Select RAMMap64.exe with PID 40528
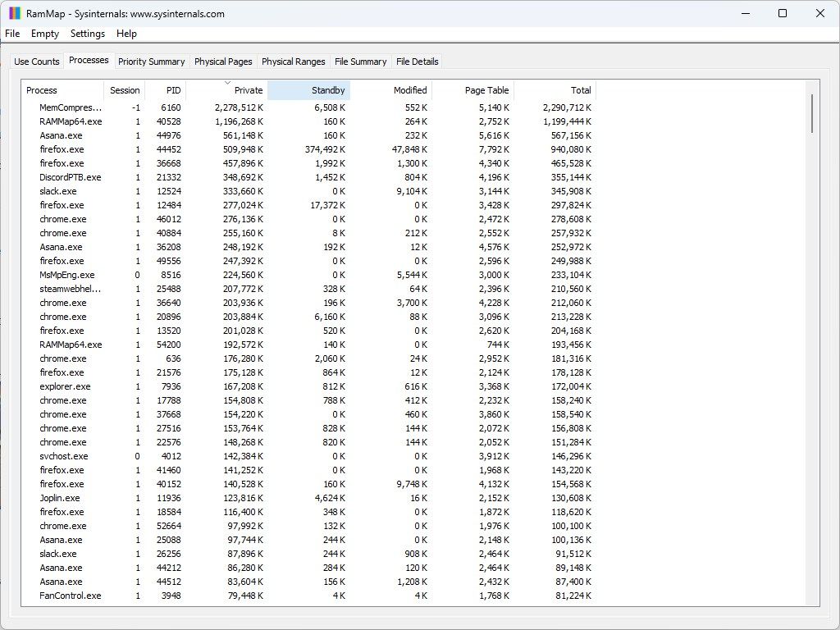Screen dimensions: 840x630 click(x=309, y=121)
